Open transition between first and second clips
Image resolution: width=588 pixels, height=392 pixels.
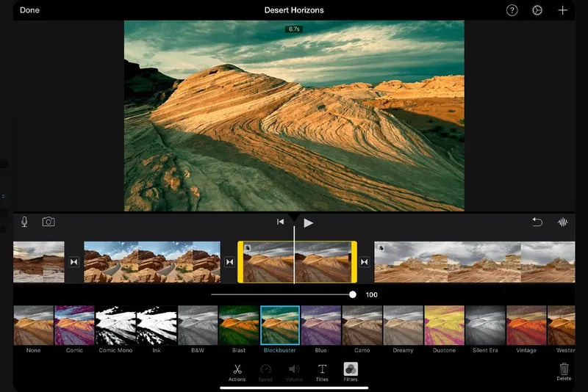point(74,262)
